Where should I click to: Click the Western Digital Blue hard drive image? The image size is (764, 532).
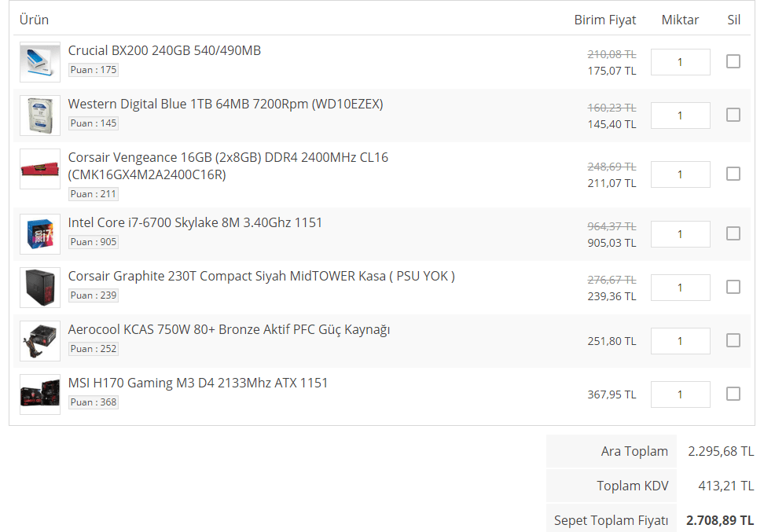click(x=40, y=116)
